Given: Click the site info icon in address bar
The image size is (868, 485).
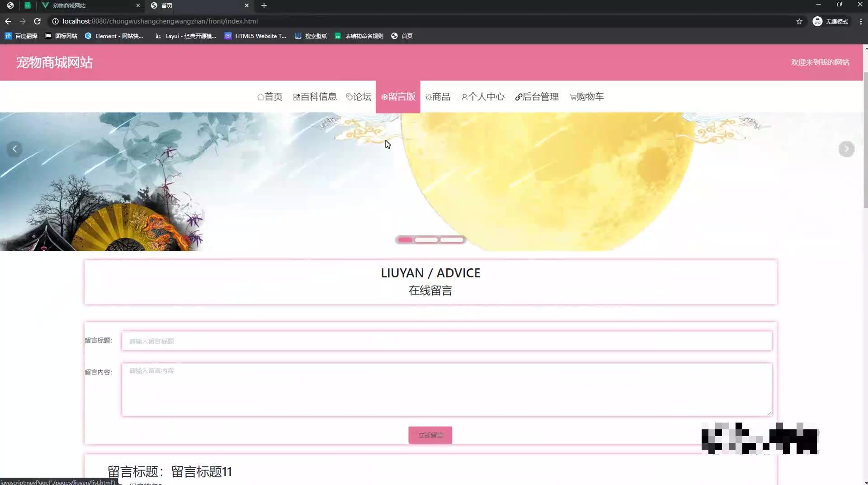Looking at the screenshot, I should (x=55, y=21).
